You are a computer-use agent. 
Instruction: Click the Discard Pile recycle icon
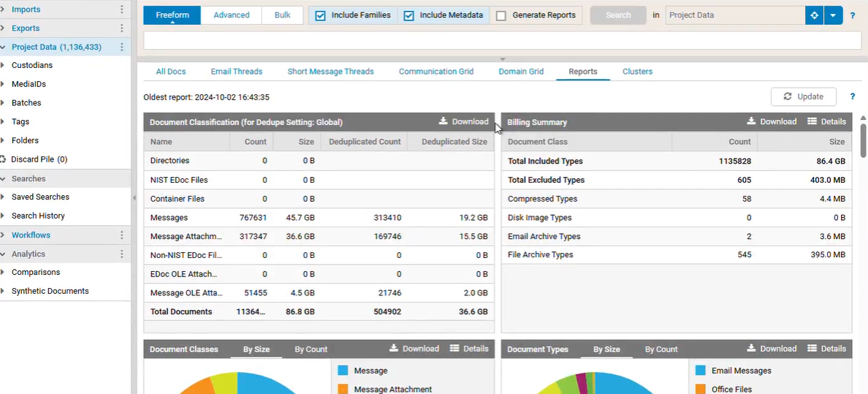click(3, 159)
